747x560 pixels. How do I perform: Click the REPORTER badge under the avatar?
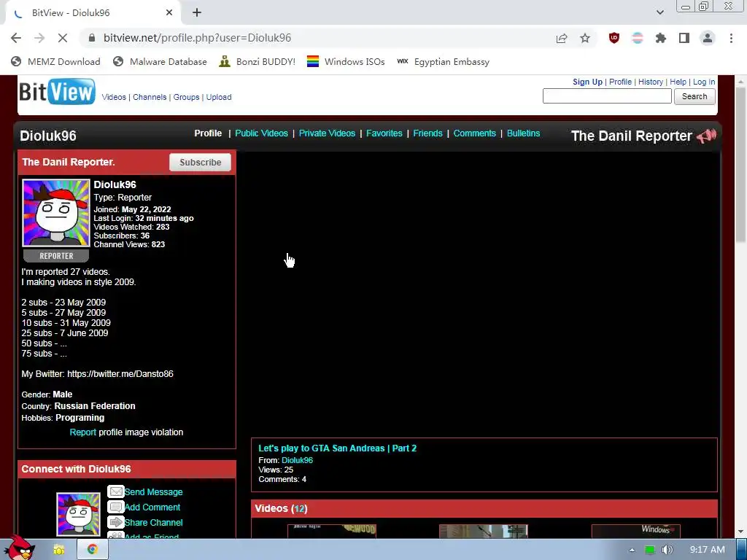56,256
